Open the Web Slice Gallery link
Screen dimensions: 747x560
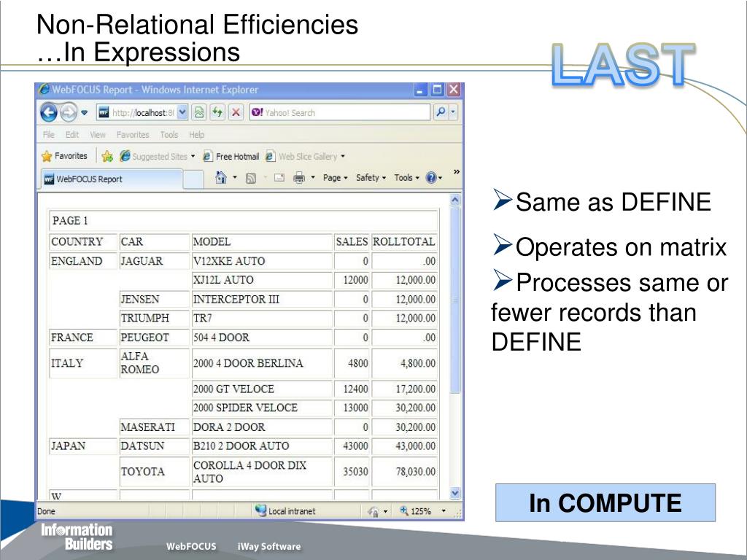[305, 156]
